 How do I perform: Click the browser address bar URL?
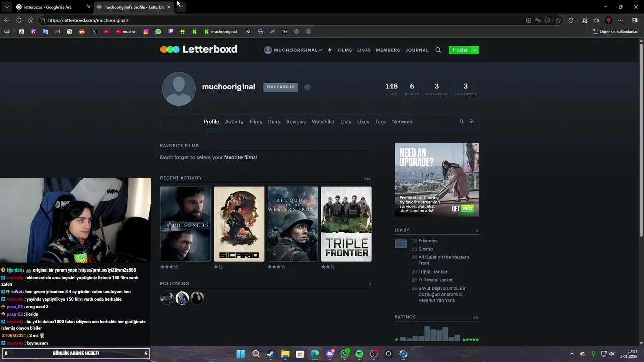tap(88, 20)
